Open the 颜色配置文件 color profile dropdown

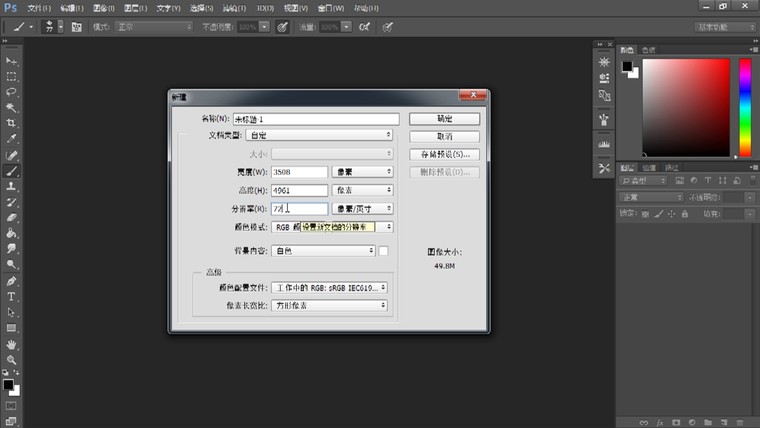[331, 288]
